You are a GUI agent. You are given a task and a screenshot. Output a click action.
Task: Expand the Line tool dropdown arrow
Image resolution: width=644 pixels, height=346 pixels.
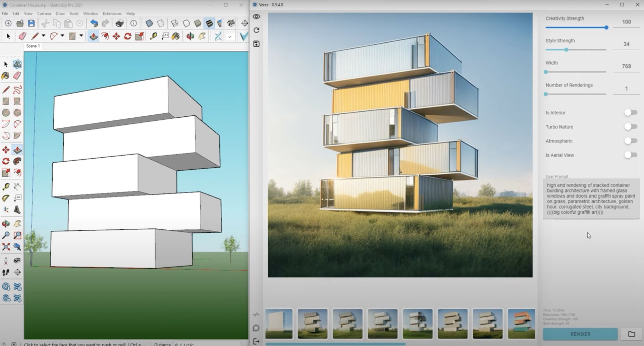click(44, 36)
